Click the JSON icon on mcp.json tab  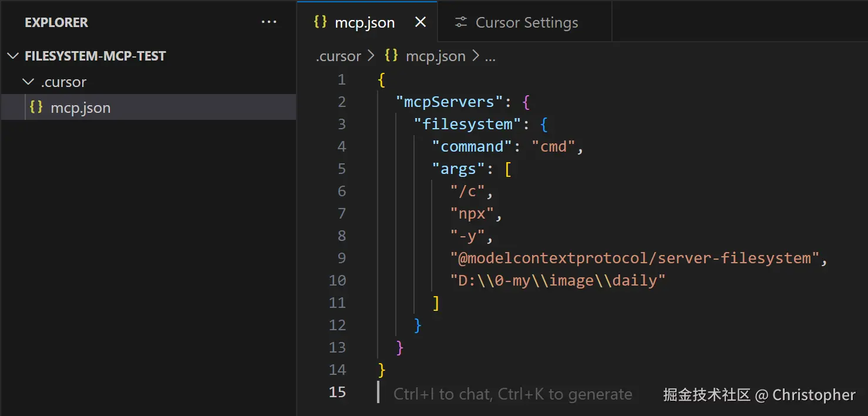point(320,22)
